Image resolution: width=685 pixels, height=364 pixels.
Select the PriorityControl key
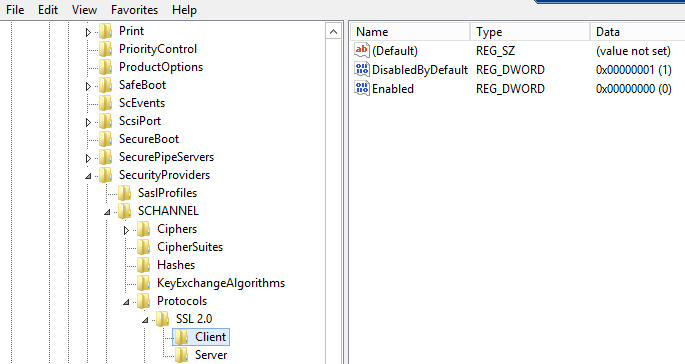coord(158,49)
